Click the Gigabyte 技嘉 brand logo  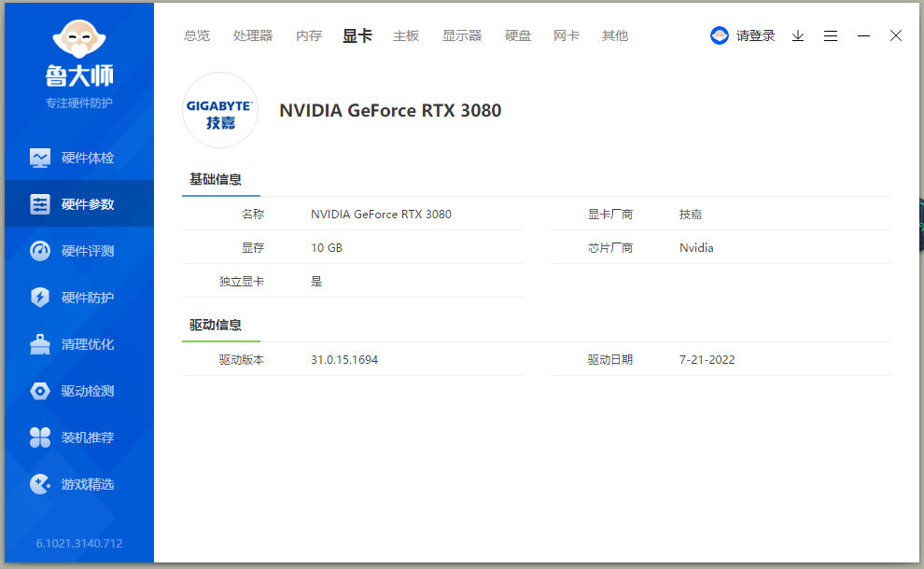[220, 110]
